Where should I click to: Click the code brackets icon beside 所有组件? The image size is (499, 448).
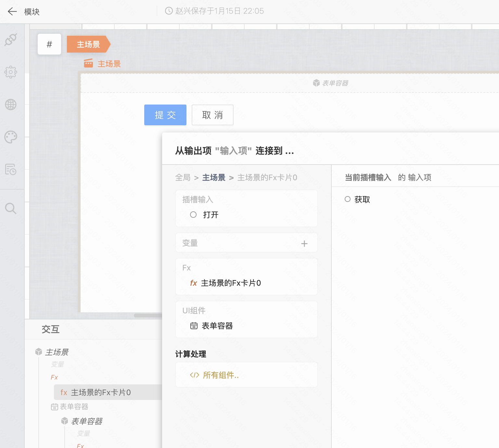click(195, 375)
